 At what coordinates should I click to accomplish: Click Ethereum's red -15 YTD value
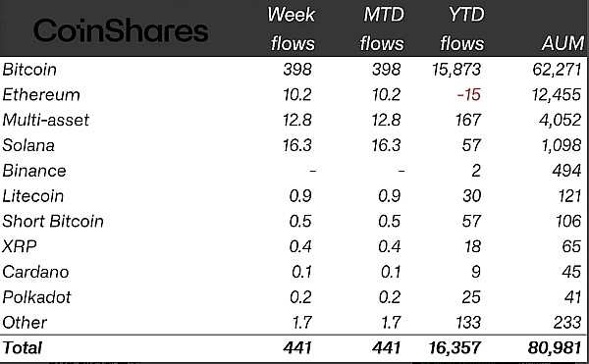point(468,95)
